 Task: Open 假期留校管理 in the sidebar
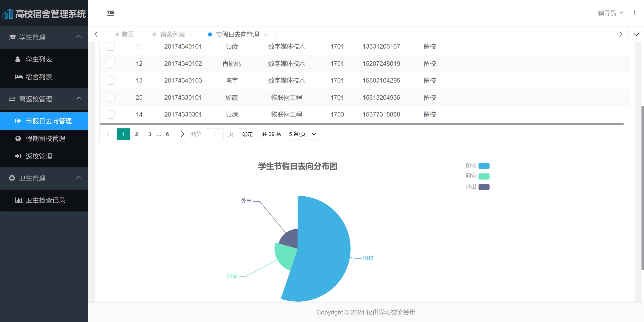[x=44, y=138]
